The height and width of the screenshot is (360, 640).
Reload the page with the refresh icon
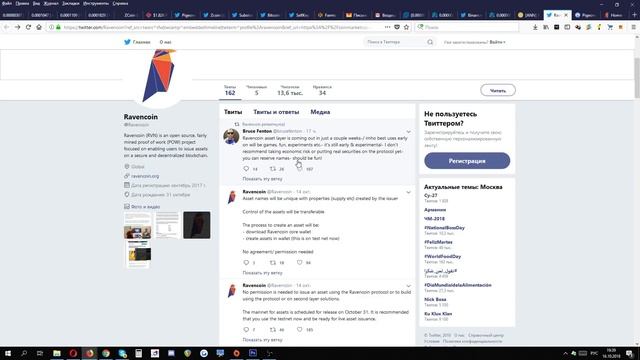pyautogui.click(x=28, y=27)
